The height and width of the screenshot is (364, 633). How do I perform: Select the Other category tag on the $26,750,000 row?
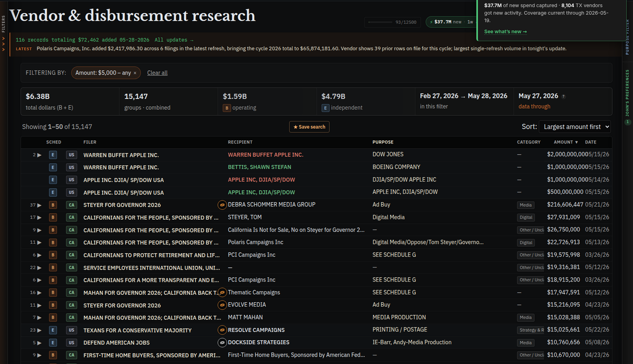tap(531, 230)
